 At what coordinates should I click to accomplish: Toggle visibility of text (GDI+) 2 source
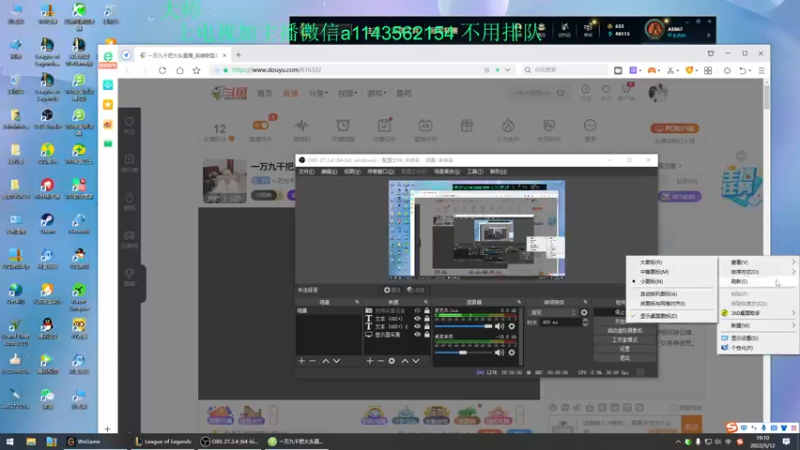417,327
